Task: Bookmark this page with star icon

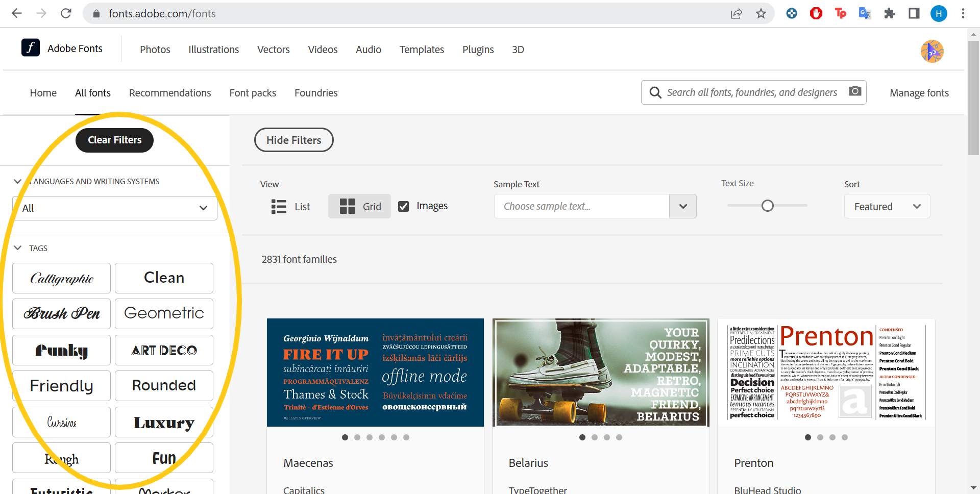Action: coord(761,14)
